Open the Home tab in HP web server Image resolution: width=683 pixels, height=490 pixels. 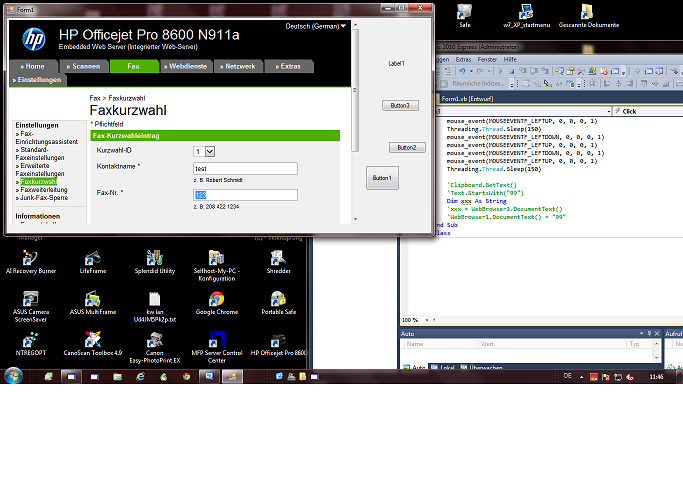34,66
